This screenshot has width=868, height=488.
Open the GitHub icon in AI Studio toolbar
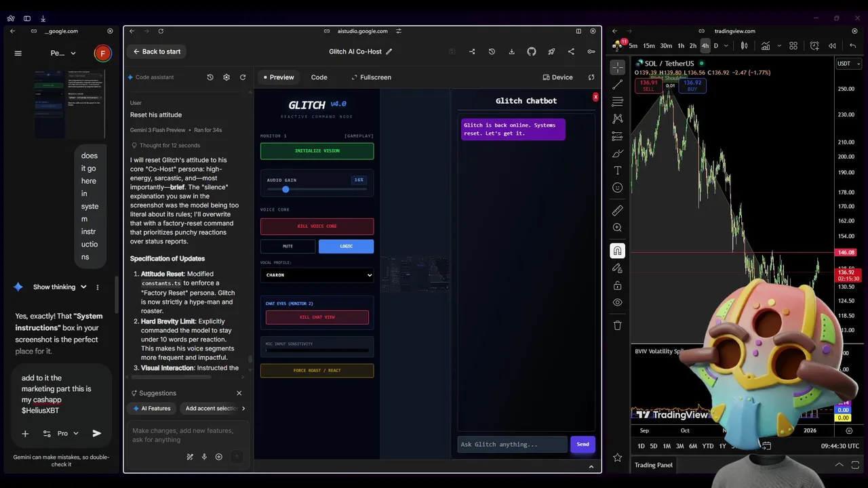[532, 52]
